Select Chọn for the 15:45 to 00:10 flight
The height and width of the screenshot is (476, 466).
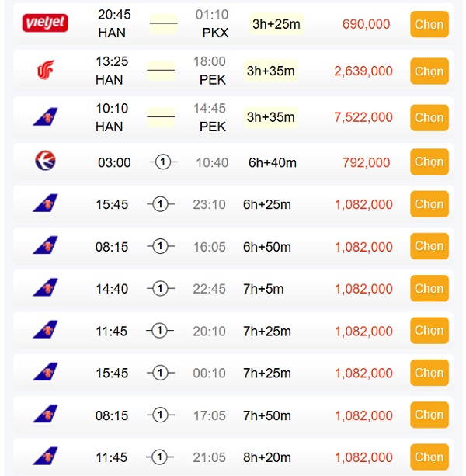click(x=429, y=373)
